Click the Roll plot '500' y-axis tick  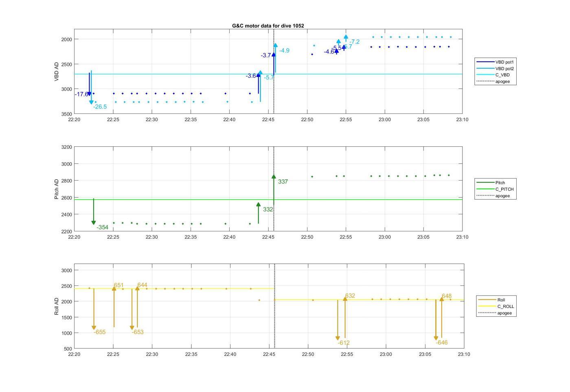tap(68, 349)
